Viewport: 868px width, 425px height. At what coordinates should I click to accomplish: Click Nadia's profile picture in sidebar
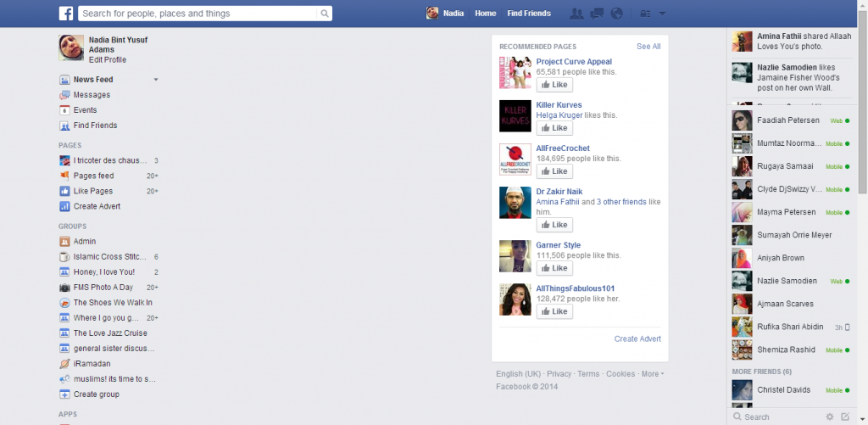click(x=71, y=48)
